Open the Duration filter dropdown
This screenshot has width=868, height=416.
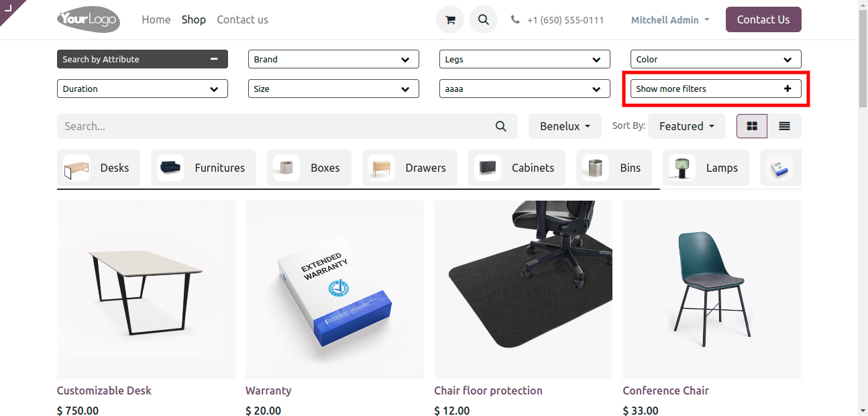(x=142, y=89)
